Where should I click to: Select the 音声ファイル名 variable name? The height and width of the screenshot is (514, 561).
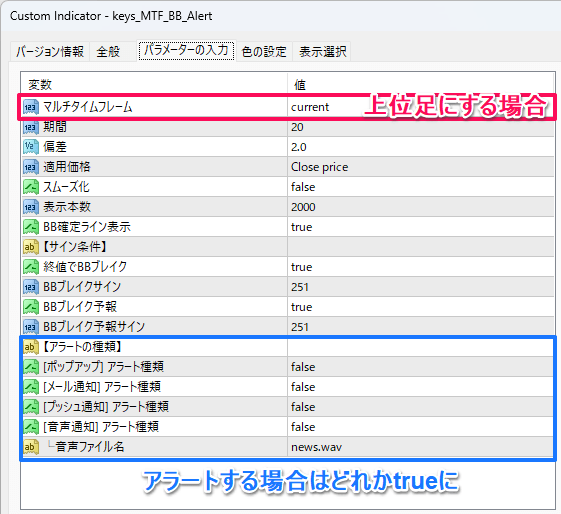pos(90,447)
